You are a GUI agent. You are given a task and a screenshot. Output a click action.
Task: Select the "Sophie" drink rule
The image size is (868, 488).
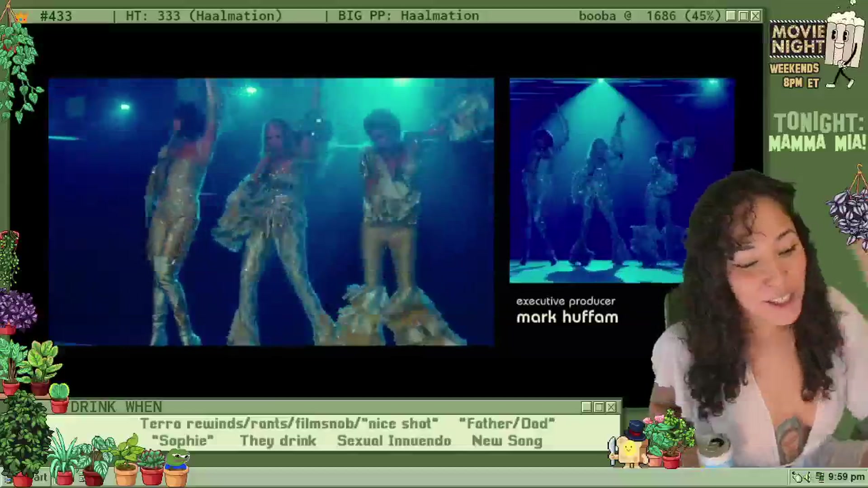pos(183,441)
